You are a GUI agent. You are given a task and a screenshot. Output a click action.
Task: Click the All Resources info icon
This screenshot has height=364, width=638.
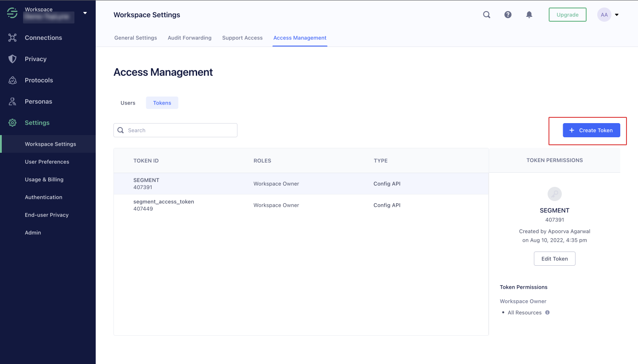[547, 313]
